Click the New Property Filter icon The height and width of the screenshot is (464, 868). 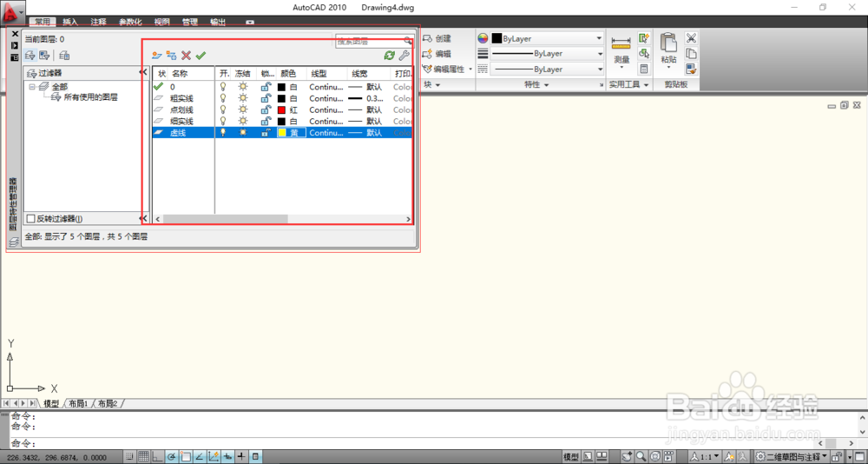30,56
